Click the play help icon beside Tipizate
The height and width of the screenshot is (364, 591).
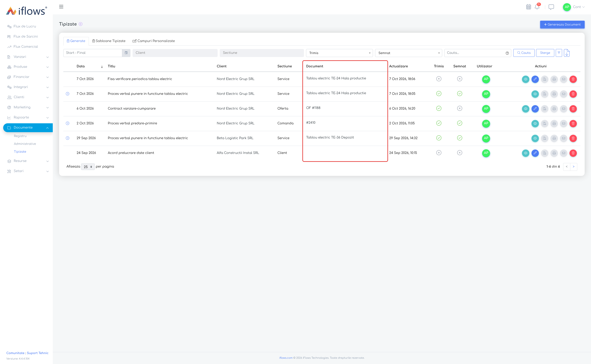pyautogui.click(x=81, y=24)
